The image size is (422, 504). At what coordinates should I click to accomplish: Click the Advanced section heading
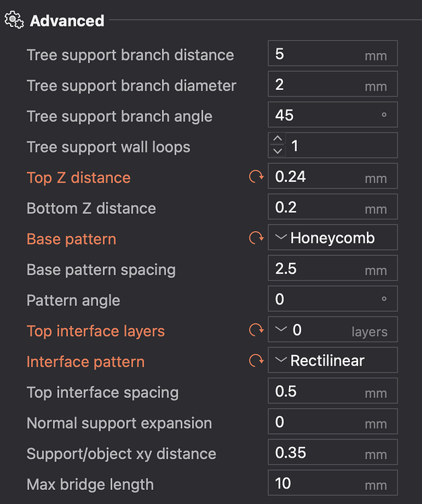click(67, 21)
